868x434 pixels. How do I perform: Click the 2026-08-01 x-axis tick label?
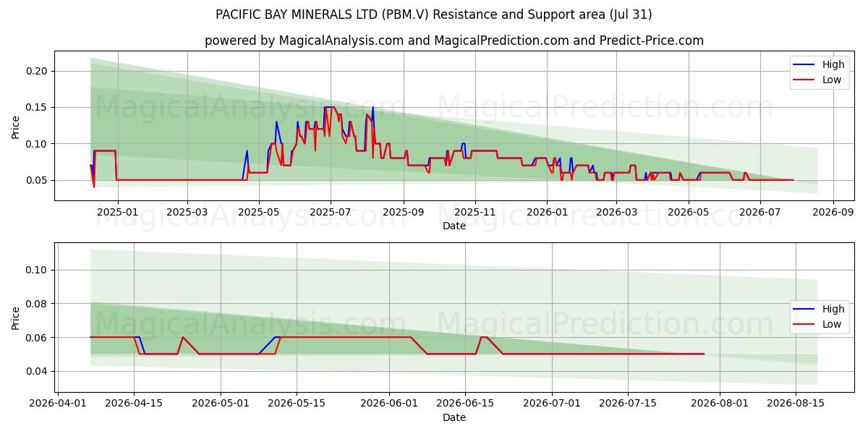click(720, 404)
